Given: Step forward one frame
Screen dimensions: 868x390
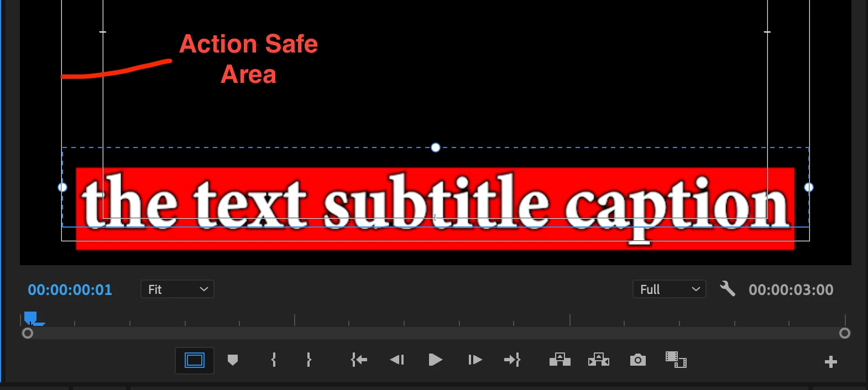Looking at the screenshot, I should point(475,360).
